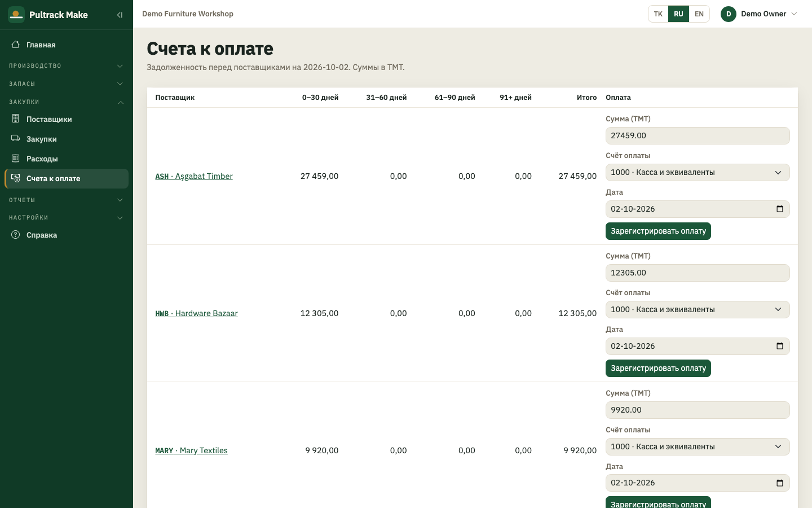Open Главная via its home icon

(16, 45)
